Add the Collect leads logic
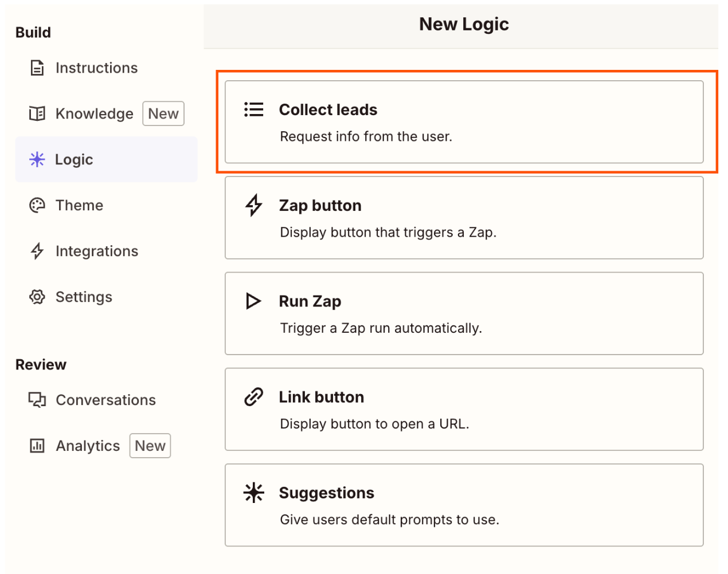The width and height of the screenshot is (728, 574). click(x=464, y=122)
